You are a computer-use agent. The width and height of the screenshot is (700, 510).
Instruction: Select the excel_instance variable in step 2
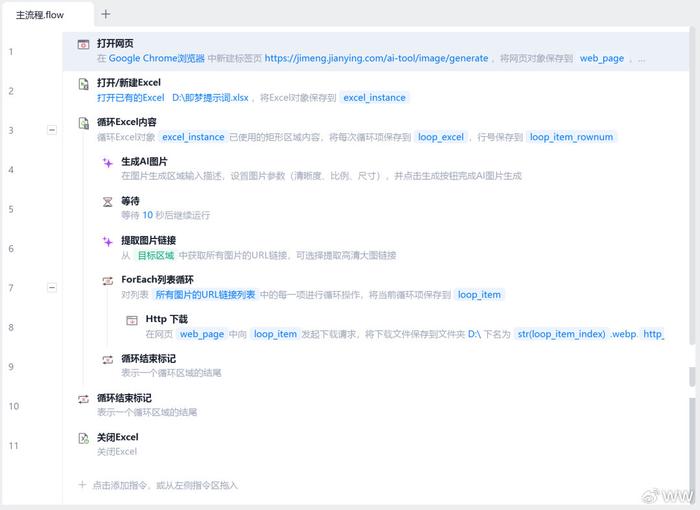(x=374, y=97)
